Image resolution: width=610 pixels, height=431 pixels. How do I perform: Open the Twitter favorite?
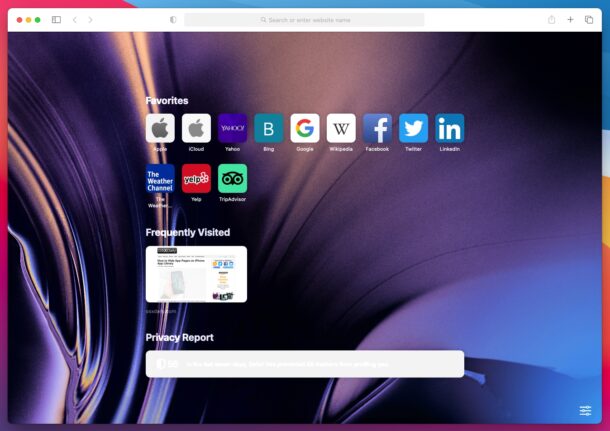tap(413, 128)
